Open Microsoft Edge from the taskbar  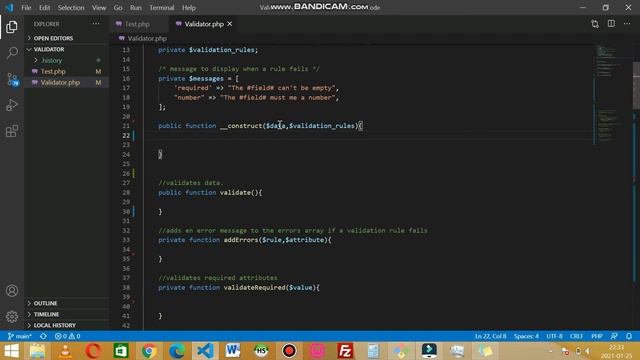click(177, 351)
